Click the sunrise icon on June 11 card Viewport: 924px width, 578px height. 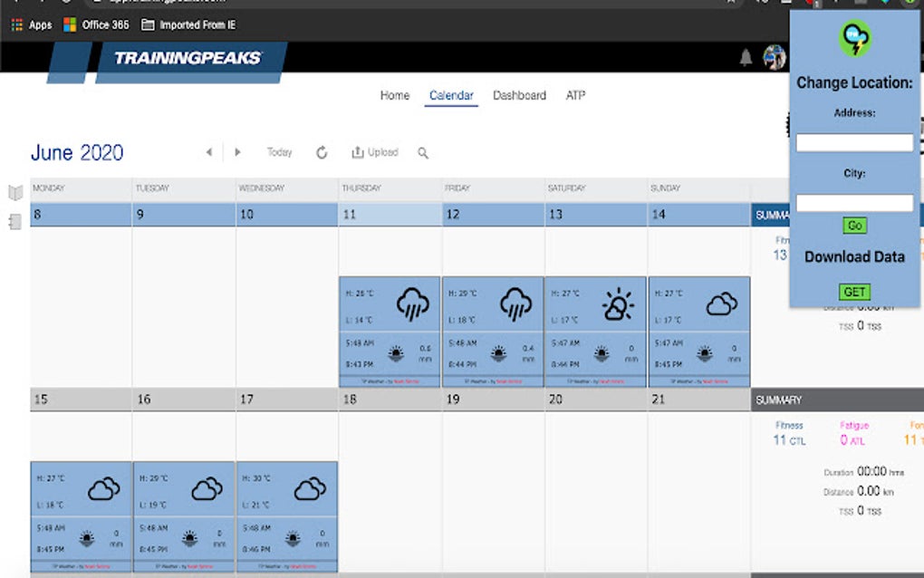(396, 353)
